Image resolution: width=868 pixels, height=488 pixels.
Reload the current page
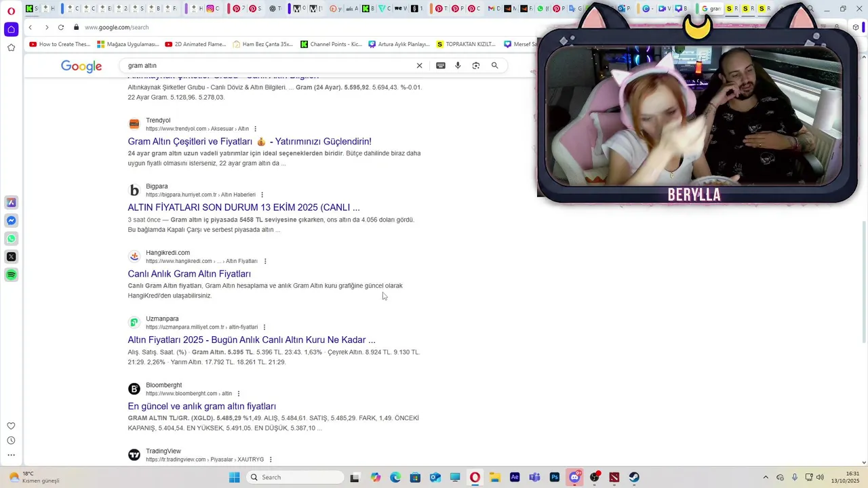pos(61,27)
